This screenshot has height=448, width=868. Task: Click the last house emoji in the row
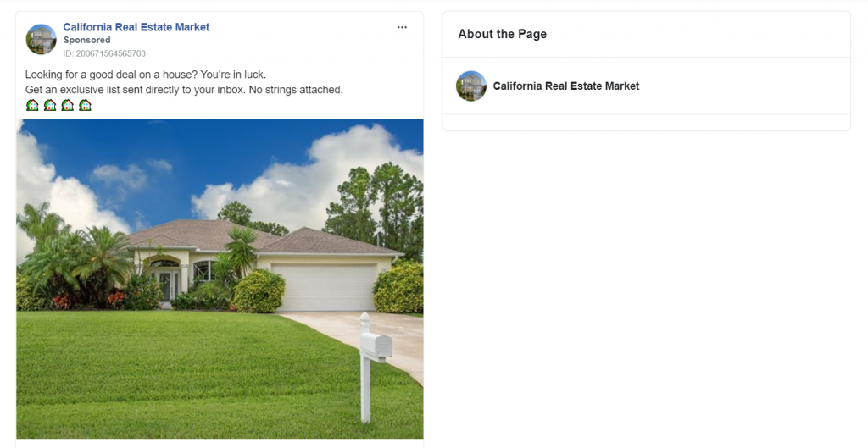click(x=85, y=105)
